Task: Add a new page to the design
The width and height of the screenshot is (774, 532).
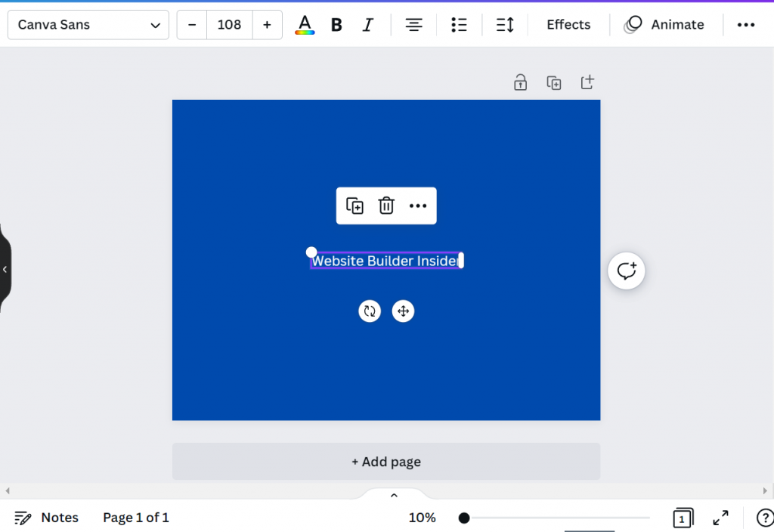Action: [x=386, y=461]
